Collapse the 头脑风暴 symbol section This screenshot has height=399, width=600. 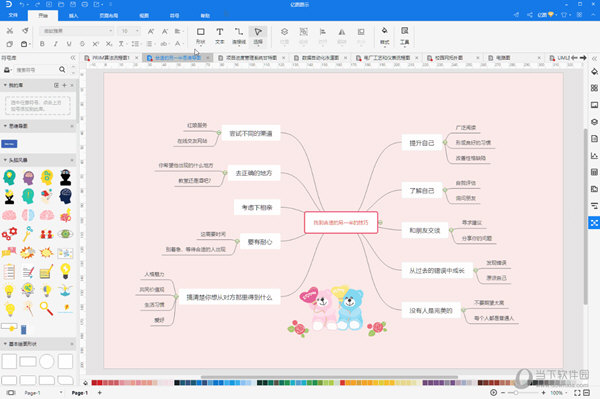[5, 160]
